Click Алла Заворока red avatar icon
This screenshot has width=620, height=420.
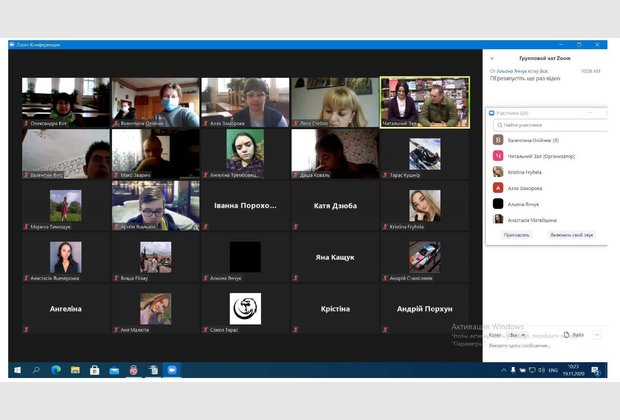click(498, 188)
